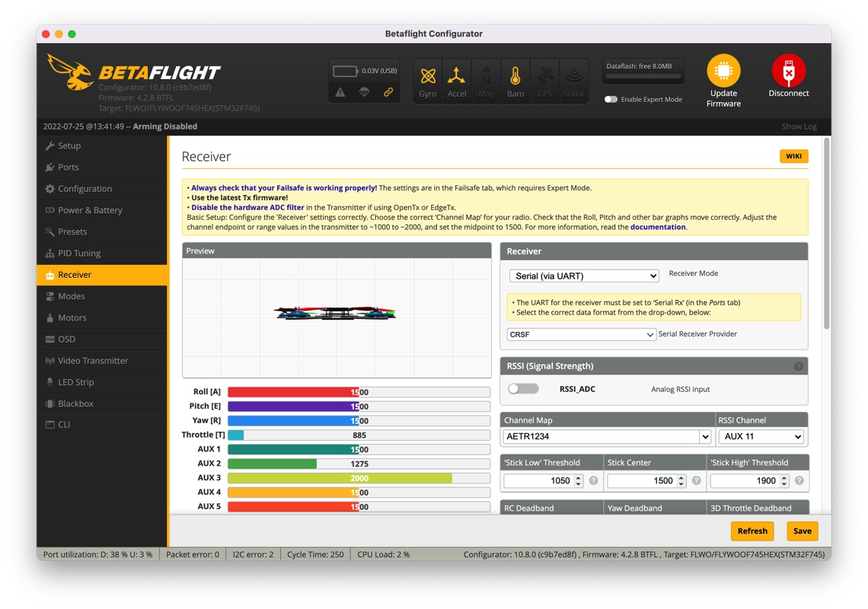Click the Throttle [T] channel bar
Screen dimensions: 868x609
[x=359, y=435]
